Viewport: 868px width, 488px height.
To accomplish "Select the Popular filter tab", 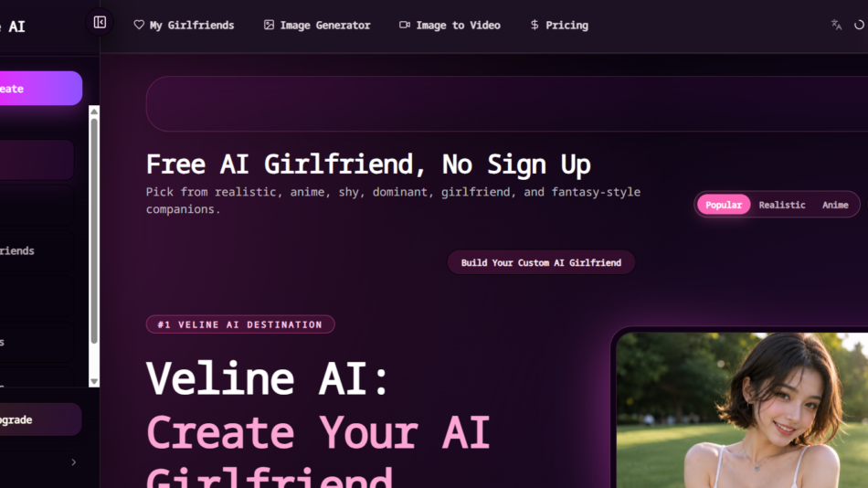I will (x=723, y=205).
